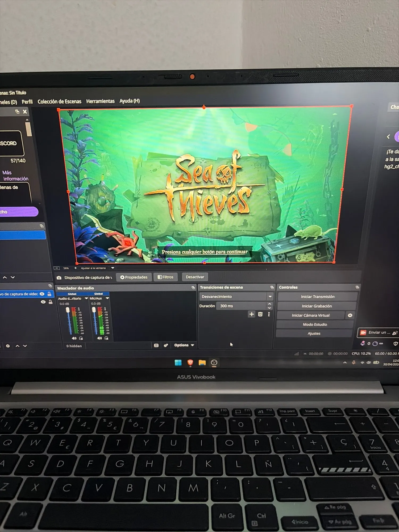The image size is (399, 532).
Task: Open the Colección de Escenas menu
Action: pyautogui.click(x=59, y=101)
